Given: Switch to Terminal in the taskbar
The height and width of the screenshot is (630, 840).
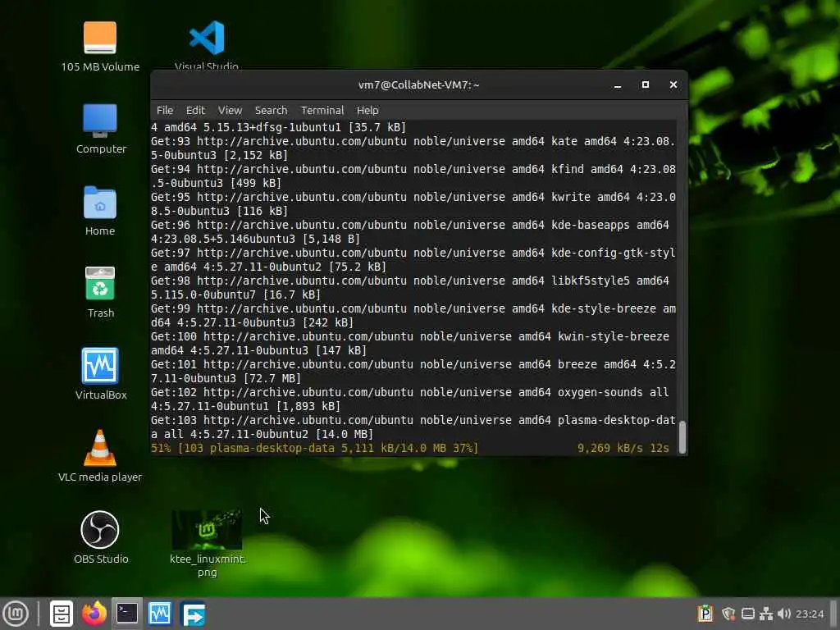Looking at the screenshot, I should point(127,614).
